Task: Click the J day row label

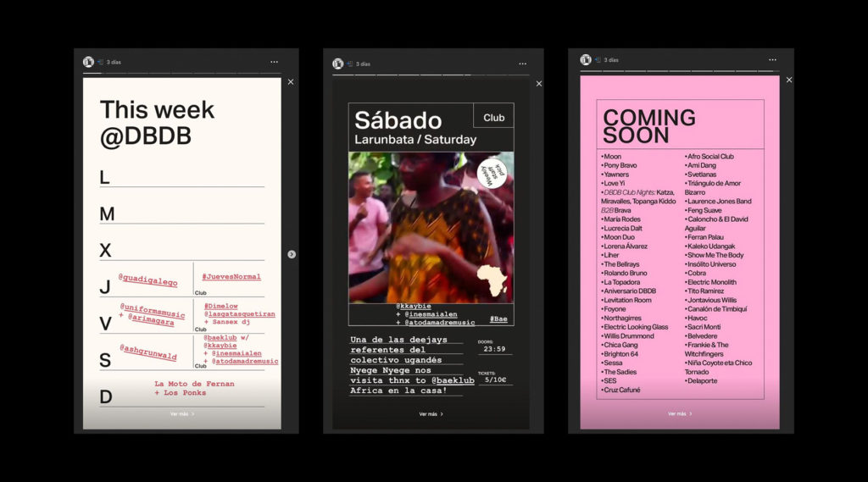Action: [104, 286]
